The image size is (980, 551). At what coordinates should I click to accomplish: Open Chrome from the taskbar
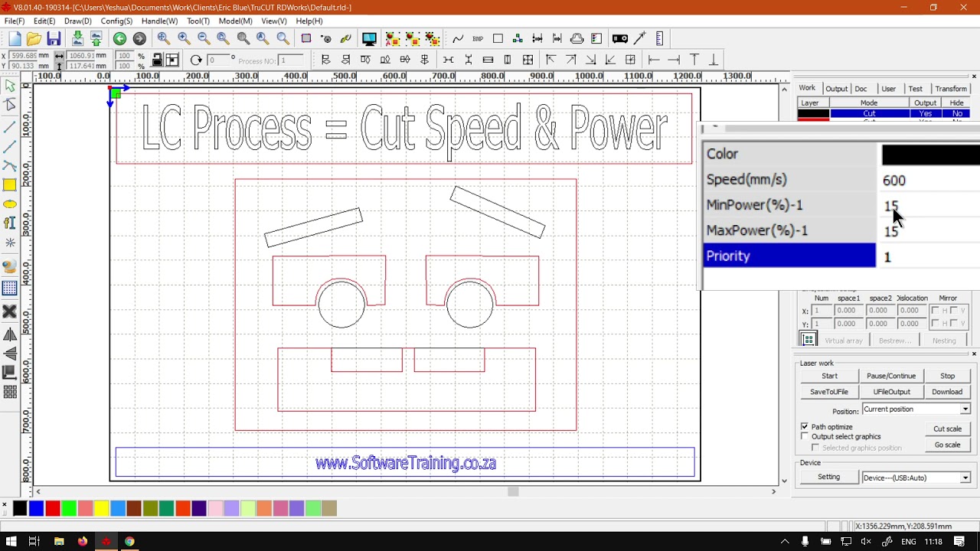pos(129,542)
